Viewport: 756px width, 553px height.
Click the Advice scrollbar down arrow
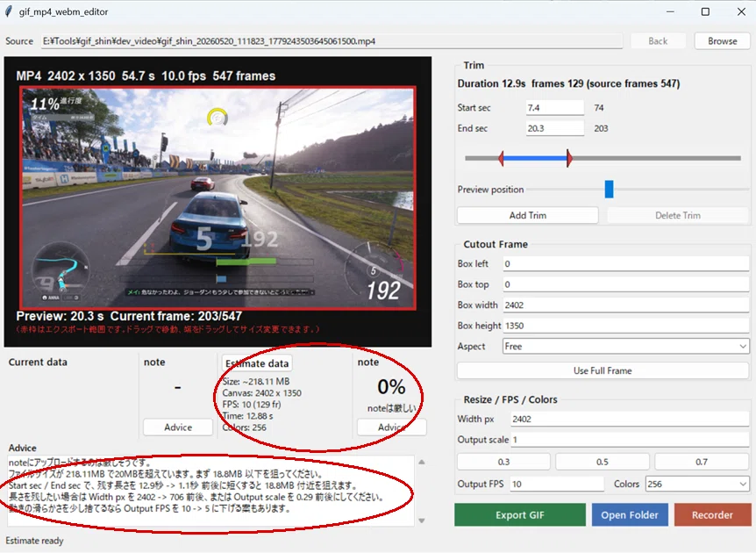421,521
